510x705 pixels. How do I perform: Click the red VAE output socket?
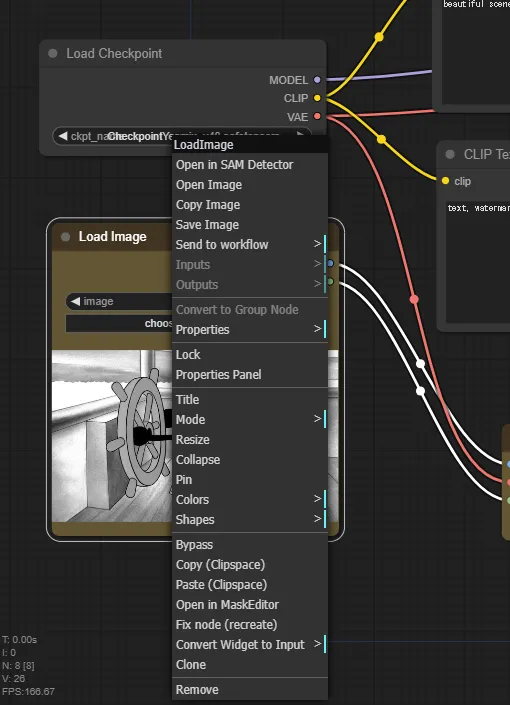pyautogui.click(x=317, y=116)
